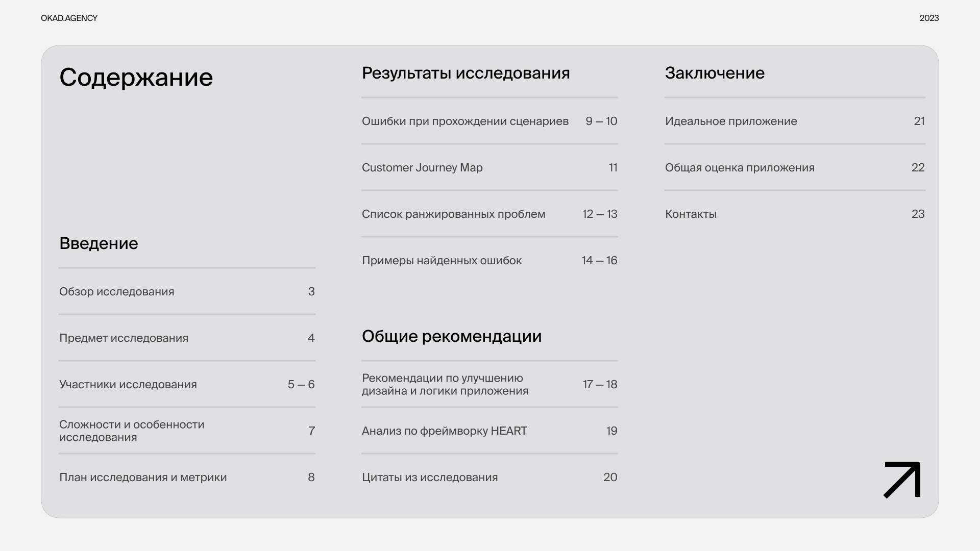Click the 2023 year label

(929, 18)
